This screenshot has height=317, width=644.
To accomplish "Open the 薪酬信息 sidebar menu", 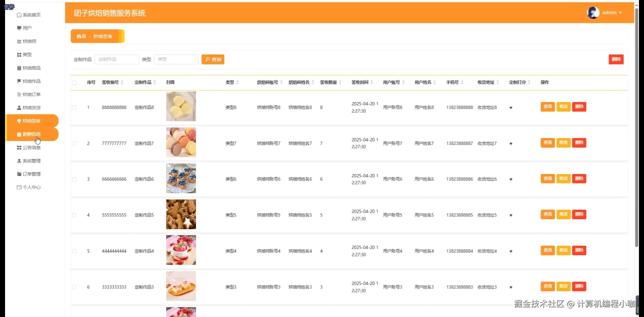I will pos(32,134).
